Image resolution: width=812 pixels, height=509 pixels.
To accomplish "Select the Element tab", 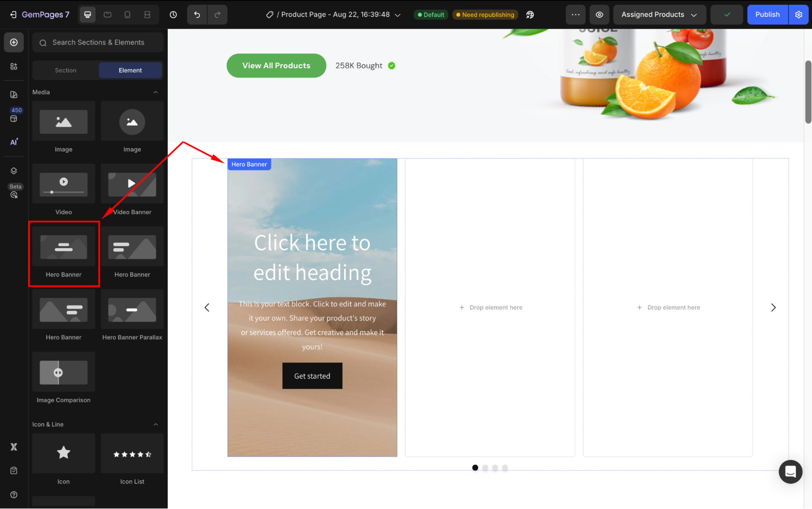I will tap(130, 70).
